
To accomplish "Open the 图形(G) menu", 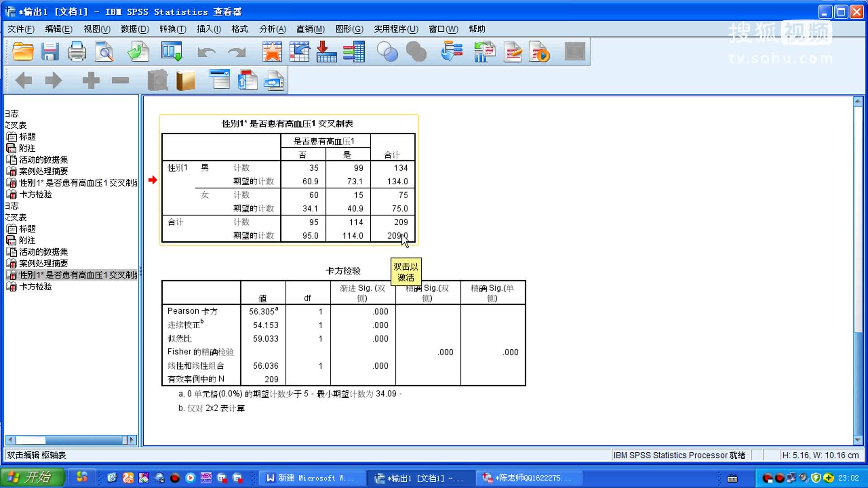I will click(349, 29).
